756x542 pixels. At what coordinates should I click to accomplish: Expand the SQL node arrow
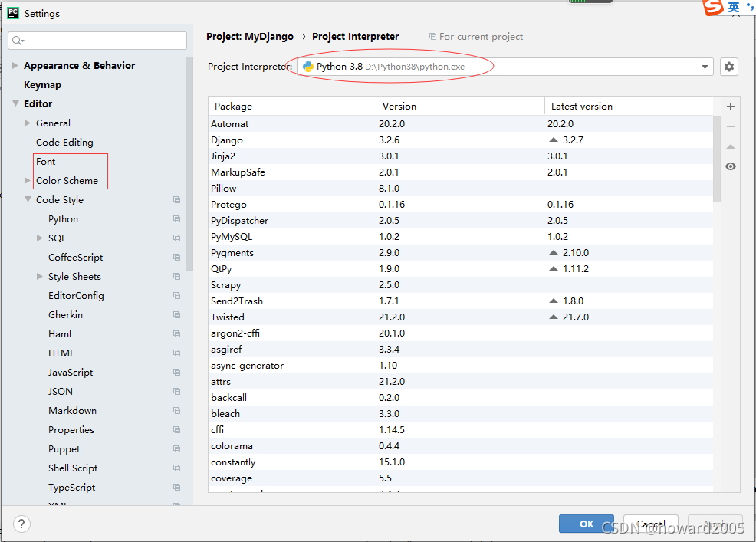[x=40, y=238]
